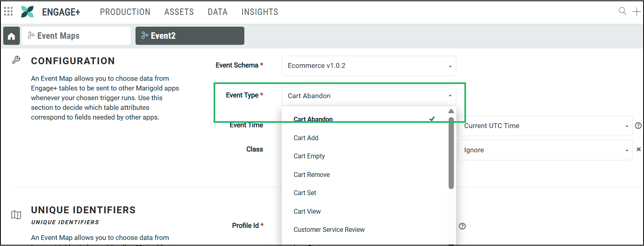Screen dimensions: 644x246
Task: Open the apps grid launcher icon
Action: pos(8,12)
